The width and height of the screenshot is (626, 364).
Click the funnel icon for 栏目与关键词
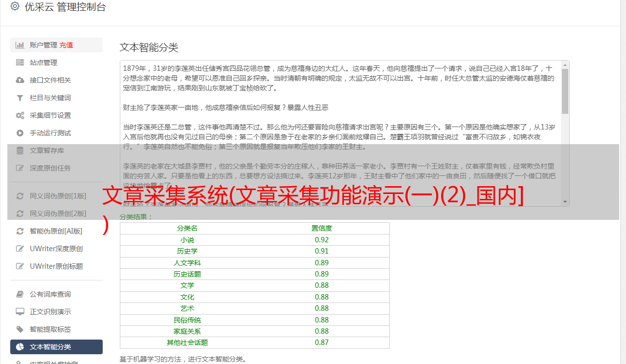(20, 98)
